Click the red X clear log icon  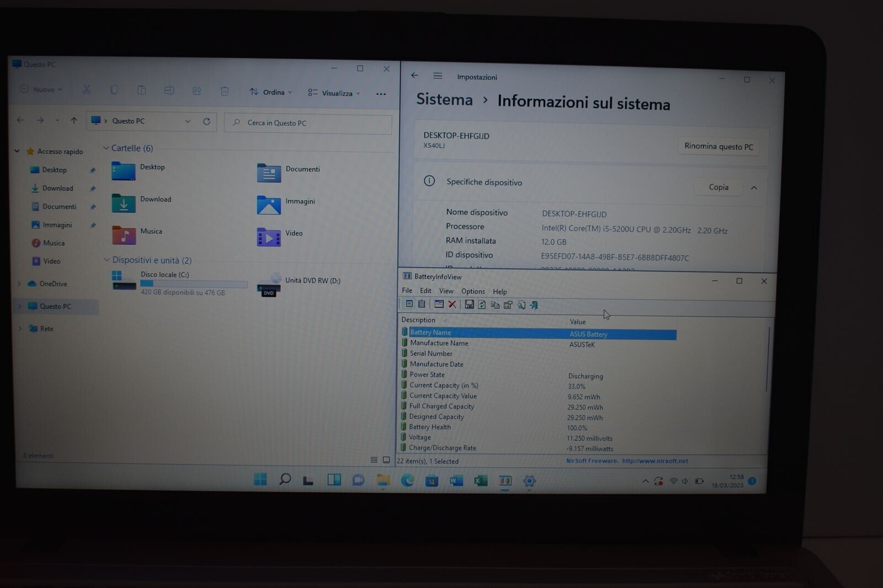point(452,304)
